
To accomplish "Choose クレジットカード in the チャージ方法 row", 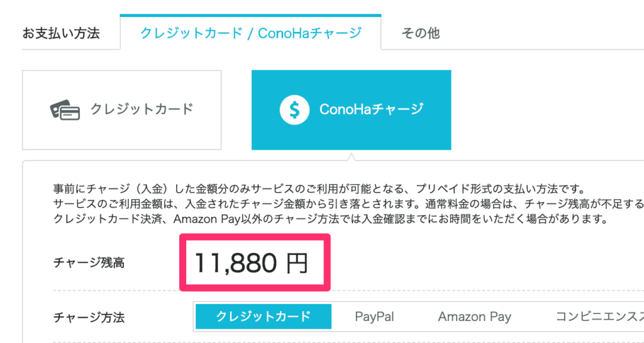I will [264, 317].
